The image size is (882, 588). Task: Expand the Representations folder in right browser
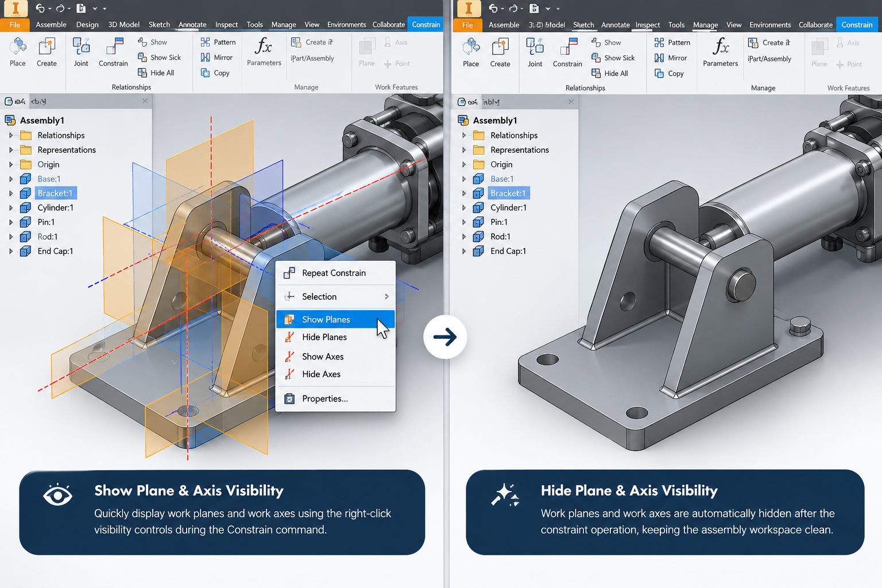tap(464, 150)
